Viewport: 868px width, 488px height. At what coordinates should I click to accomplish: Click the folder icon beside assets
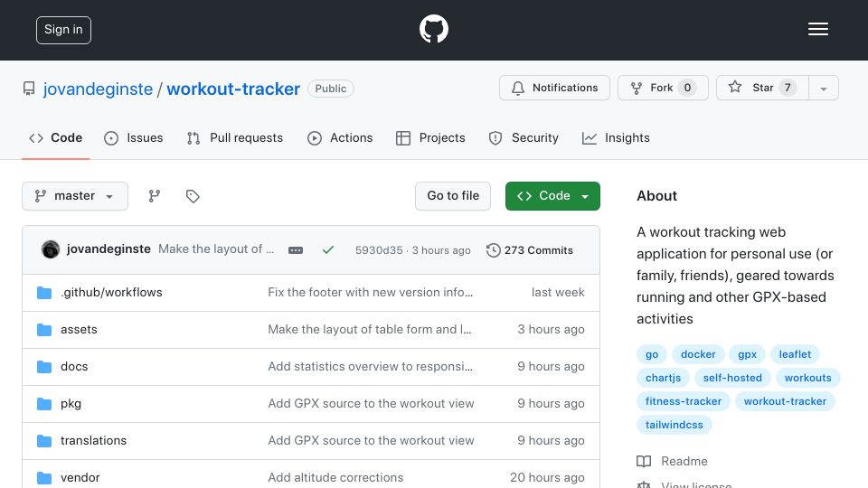44,330
